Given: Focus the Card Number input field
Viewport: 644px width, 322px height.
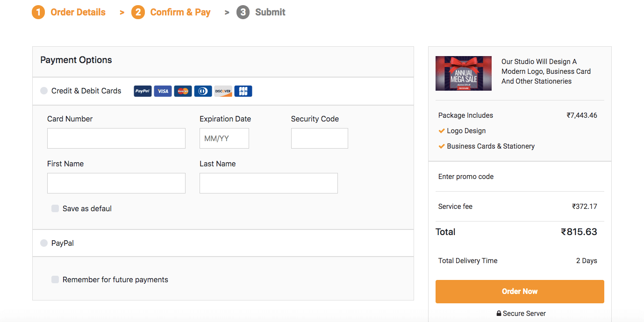Looking at the screenshot, I should [116, 138].
